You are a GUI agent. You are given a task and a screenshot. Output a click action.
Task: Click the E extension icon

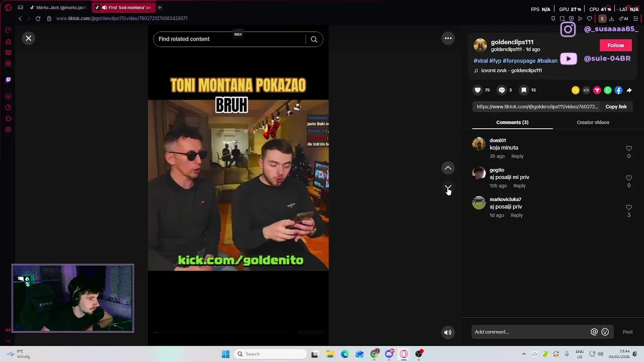coord(602,19)
